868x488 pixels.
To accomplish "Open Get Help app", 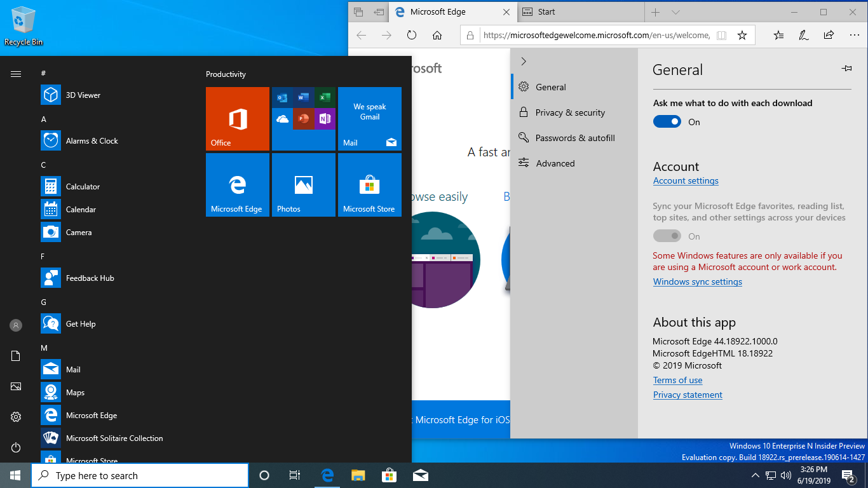I will point(114,324).
